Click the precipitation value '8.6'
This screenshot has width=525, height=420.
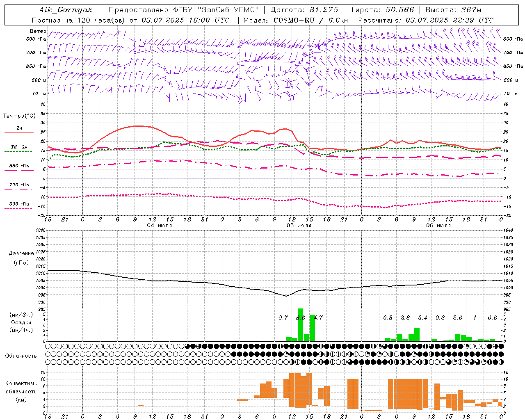(x=300, y=318)
